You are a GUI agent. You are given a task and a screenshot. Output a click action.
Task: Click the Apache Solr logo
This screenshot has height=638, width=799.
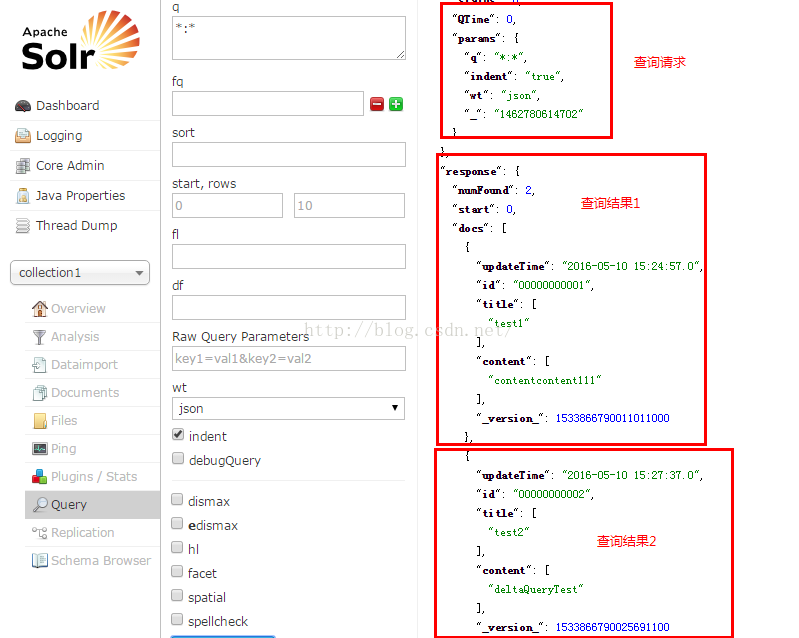pos(81,41)
